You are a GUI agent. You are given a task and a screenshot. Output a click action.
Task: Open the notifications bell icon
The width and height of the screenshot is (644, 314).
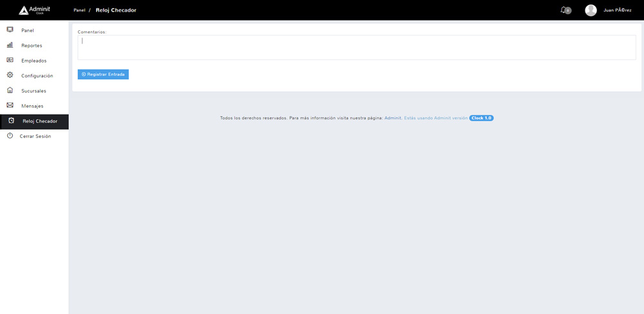[x=564, y=10]
